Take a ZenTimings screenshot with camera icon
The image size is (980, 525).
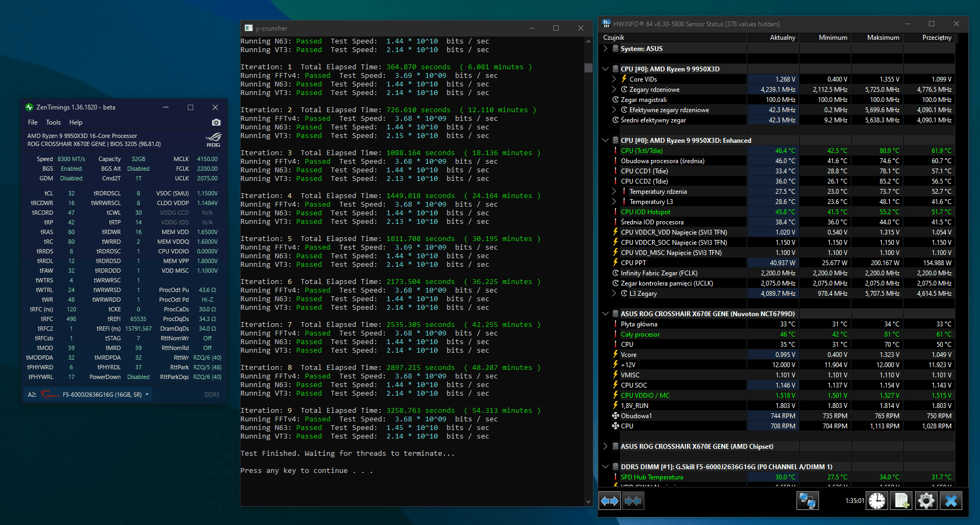coord(216,122)
